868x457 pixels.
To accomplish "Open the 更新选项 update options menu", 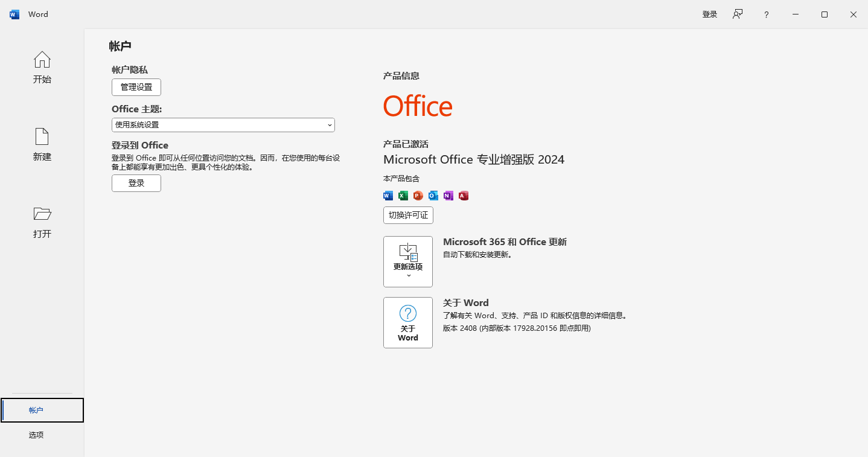I will [408, 261].
